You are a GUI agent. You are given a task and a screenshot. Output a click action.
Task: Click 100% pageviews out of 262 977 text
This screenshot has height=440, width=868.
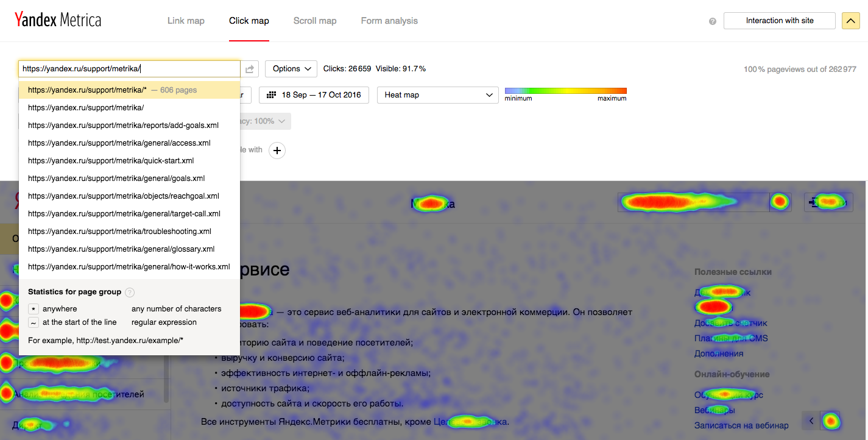[x=800, y=69]
